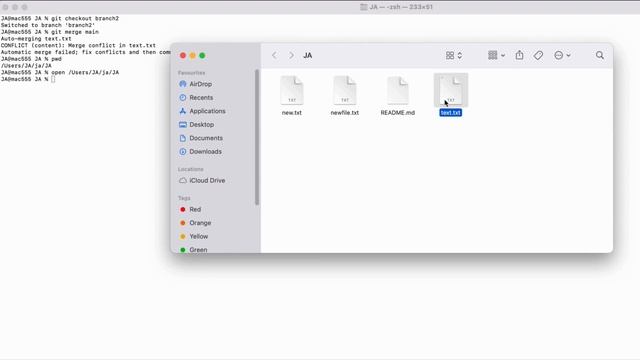The width and height of the screenshot is (640, 360).
Task: Go forward in Finder navigation
Action: (x=291, y=55)
